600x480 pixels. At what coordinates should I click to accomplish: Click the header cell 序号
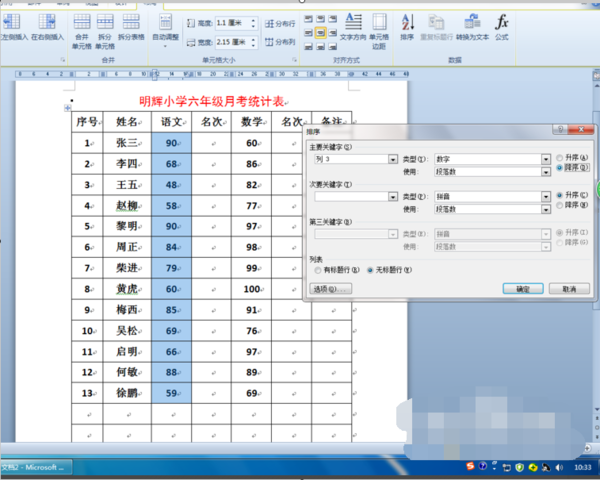[x=87, y=122]
